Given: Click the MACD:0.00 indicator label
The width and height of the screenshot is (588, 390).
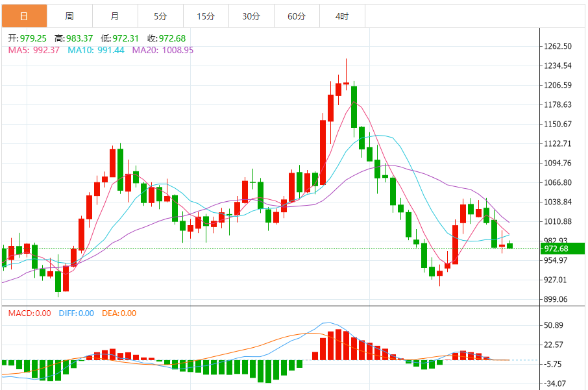Looking at the screenshot, I should [x=30, y=313].
